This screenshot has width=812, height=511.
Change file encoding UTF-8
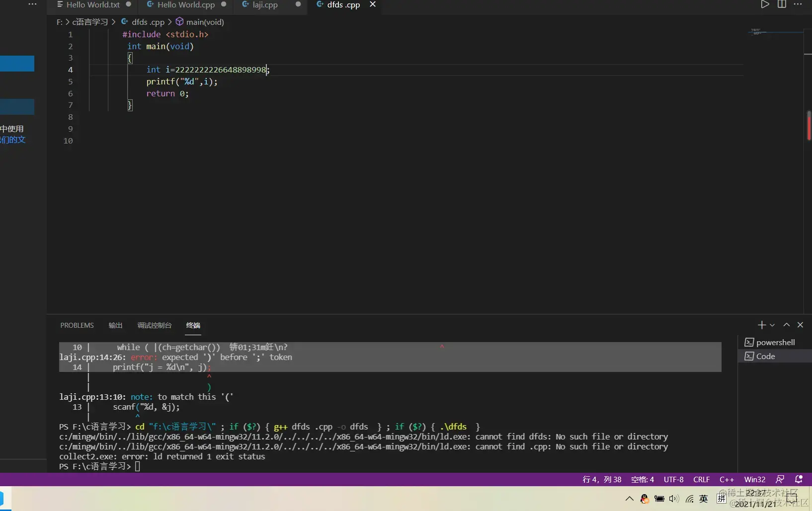point(674,479)
